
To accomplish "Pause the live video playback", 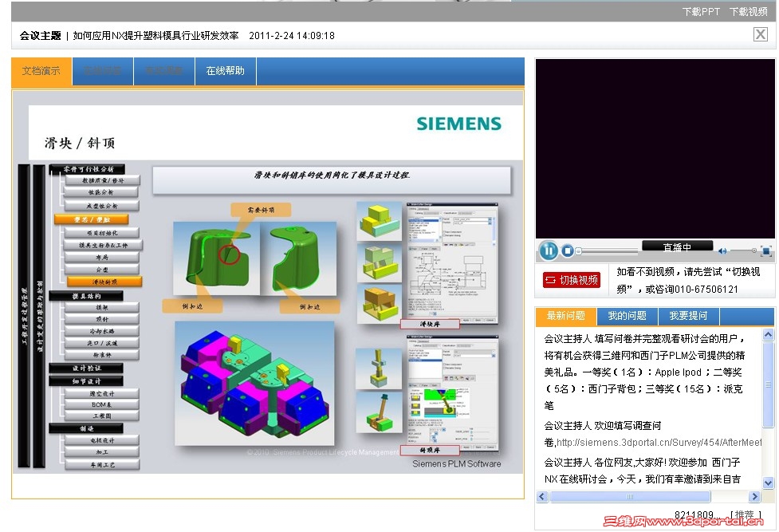I will tap(549, 250).
